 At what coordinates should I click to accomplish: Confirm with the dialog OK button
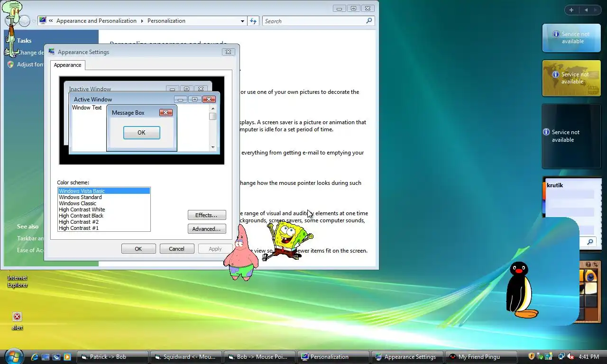tap(138, 249)
